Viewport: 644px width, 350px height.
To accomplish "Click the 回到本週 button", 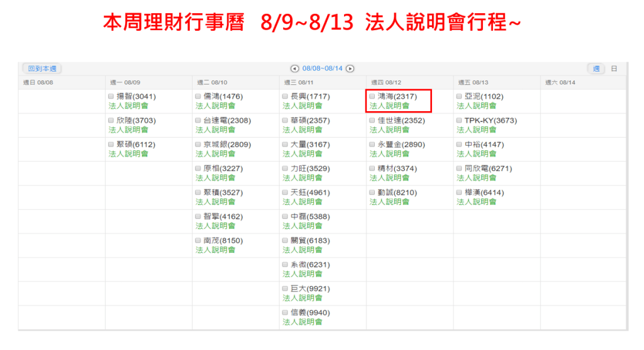I will [42, 68].
